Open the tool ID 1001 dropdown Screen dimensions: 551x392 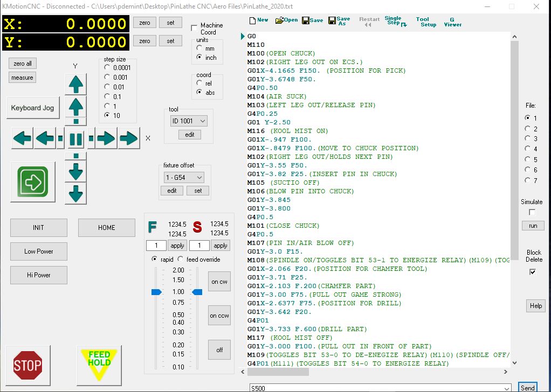pyautogui.click(x=188, y=121)
